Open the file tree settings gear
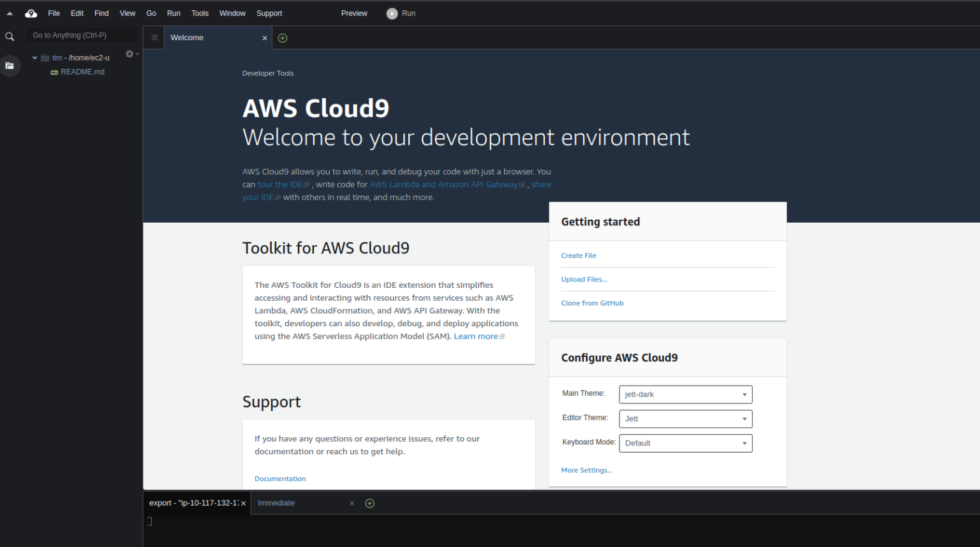The height and width of the screenshot is (547, 980). point(130,54)
